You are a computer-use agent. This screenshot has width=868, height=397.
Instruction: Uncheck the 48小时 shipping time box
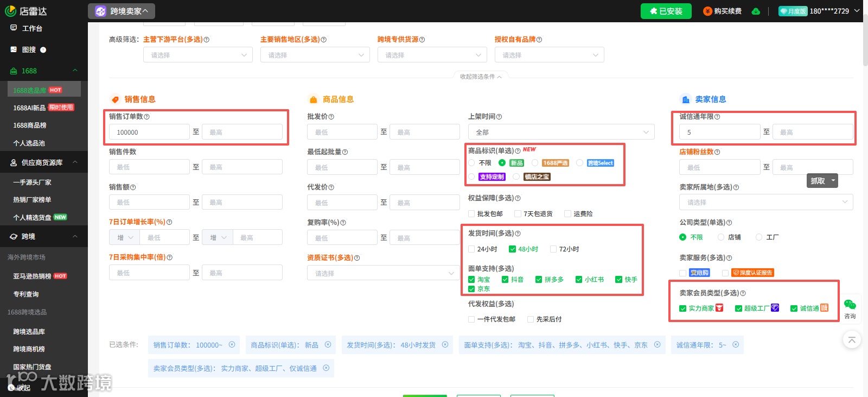512,249
